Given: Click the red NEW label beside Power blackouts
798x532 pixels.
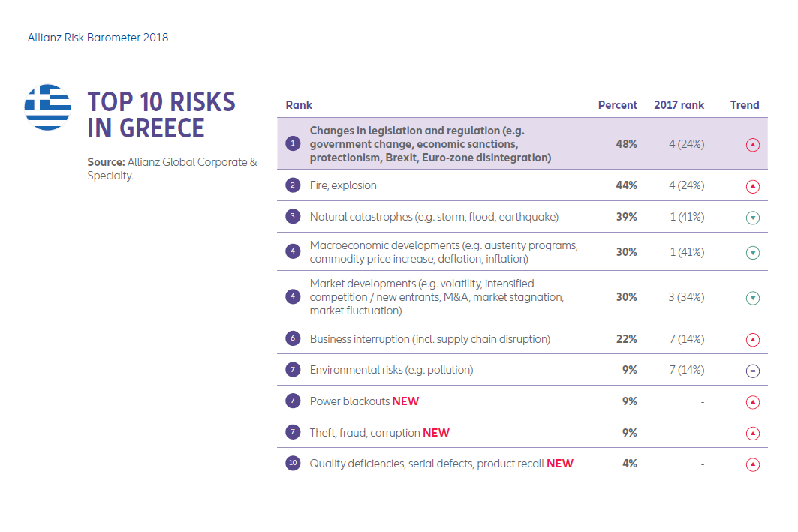Looking at the screenshot, I should tap(405, 401).
